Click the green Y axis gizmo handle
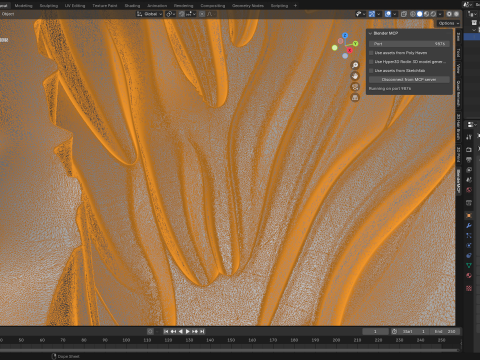This screenshot has height=360, width=480. tap(355, 43)
